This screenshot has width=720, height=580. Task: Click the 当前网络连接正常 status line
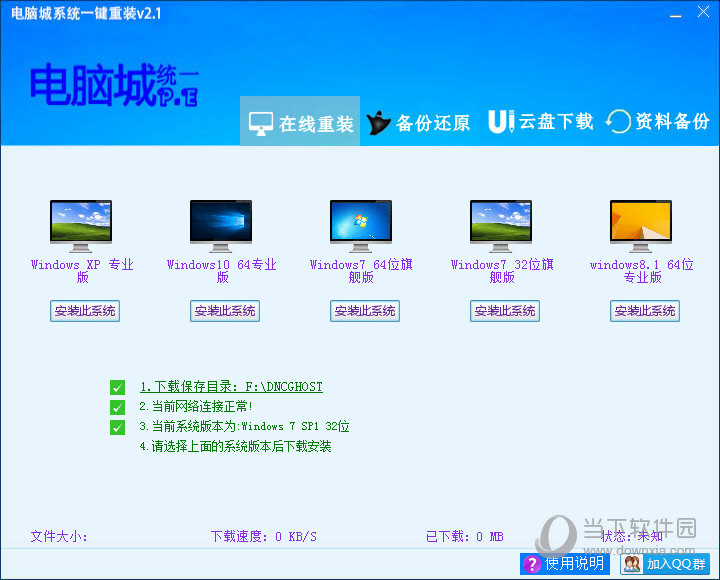coord(196,406)
